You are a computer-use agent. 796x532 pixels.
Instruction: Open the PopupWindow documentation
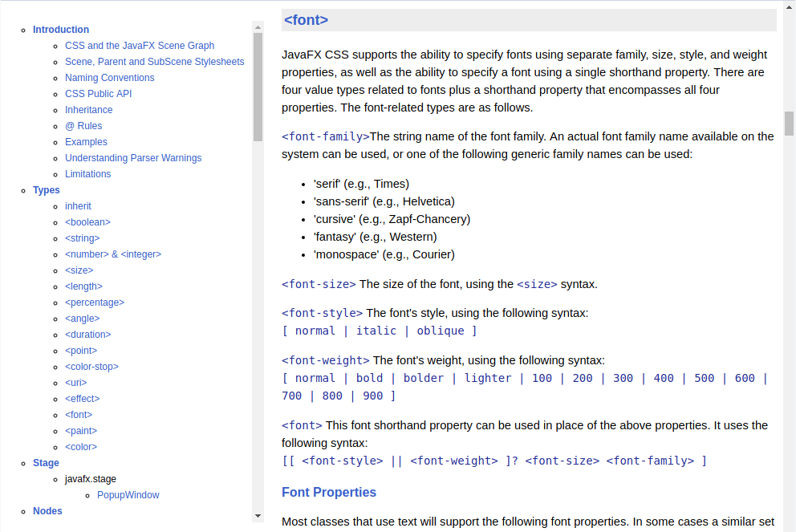coord(128,495)
